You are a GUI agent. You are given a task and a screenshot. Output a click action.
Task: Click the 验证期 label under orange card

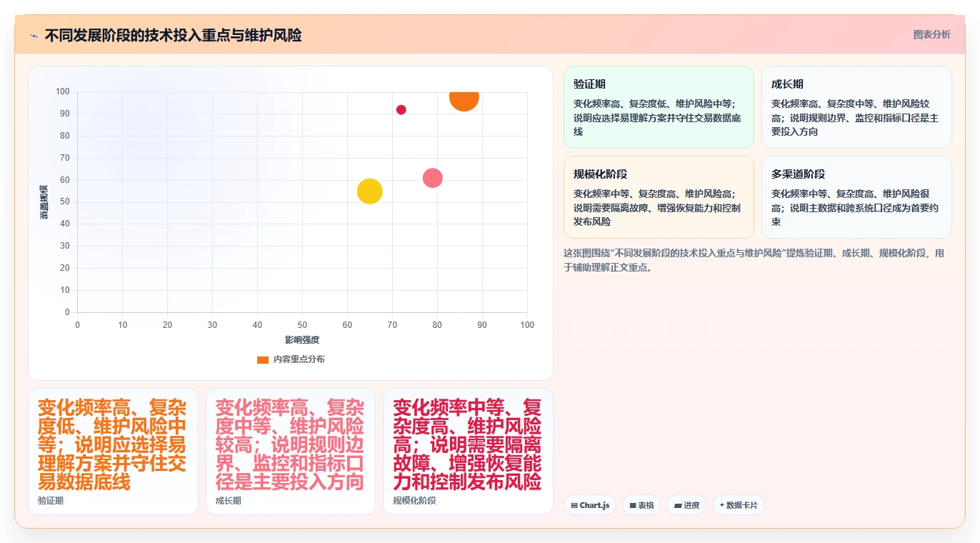[x=51, y=501]
